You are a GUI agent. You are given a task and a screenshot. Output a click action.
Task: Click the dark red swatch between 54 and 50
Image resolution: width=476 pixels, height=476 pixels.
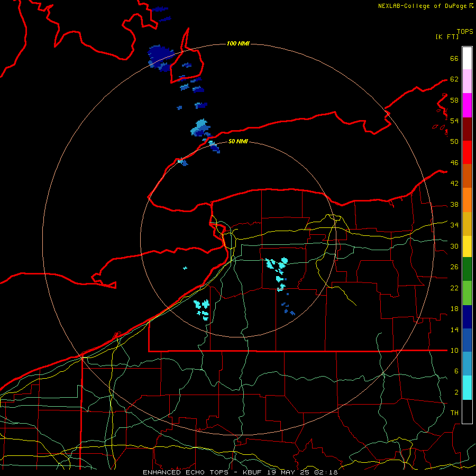pyautogui.click(x=467, y=129)
